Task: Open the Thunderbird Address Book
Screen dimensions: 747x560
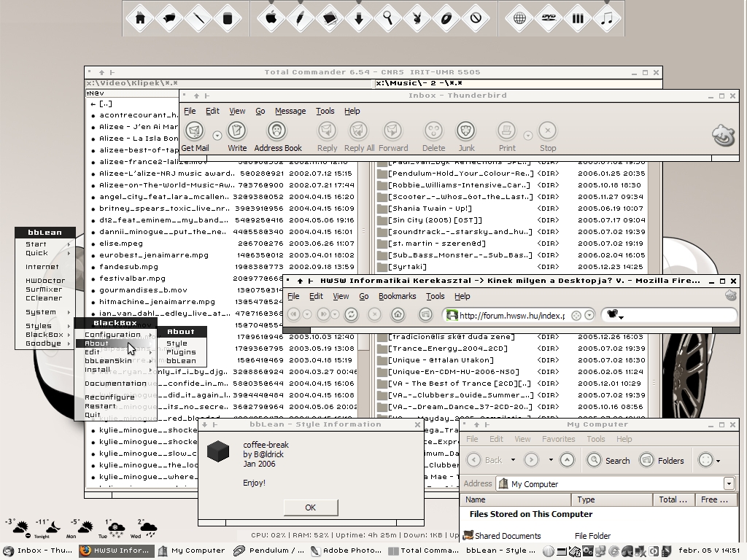Action: (278, 137)
